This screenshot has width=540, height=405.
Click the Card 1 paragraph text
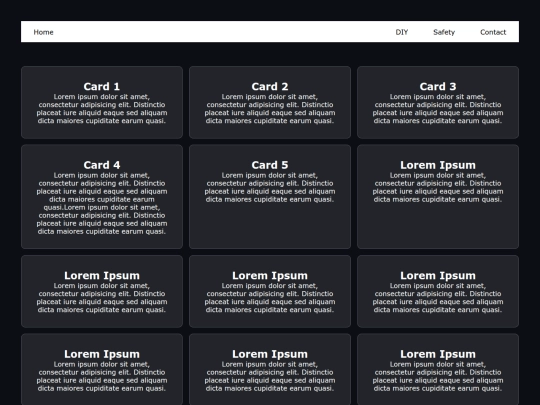(x=102, y=109)
